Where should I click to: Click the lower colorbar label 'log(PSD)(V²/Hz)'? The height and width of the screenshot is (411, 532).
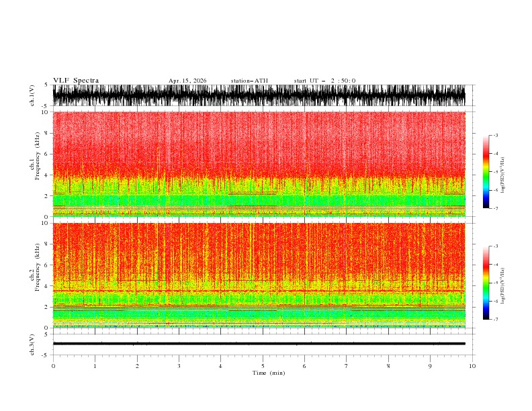point(503,286)
